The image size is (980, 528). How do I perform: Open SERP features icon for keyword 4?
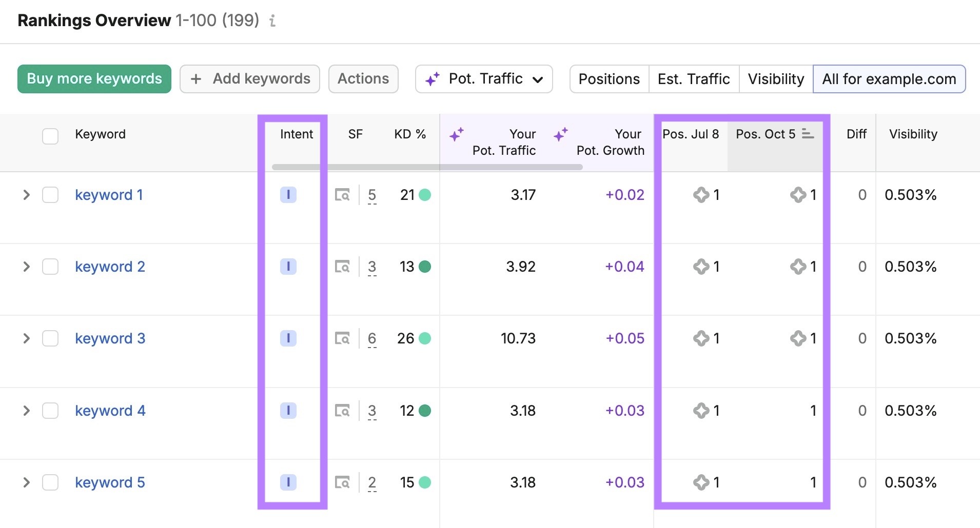point(342,411)
